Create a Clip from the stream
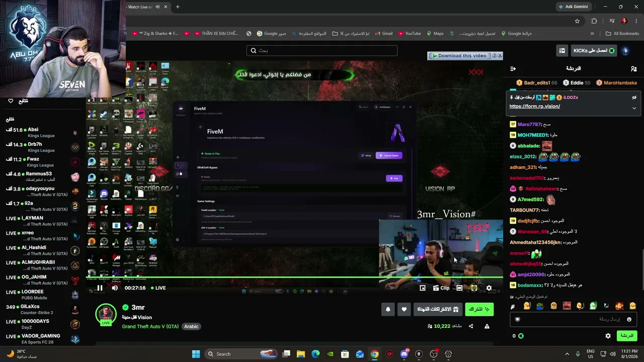The width and height of the screenshot is (644, 362). pos(441,288)
